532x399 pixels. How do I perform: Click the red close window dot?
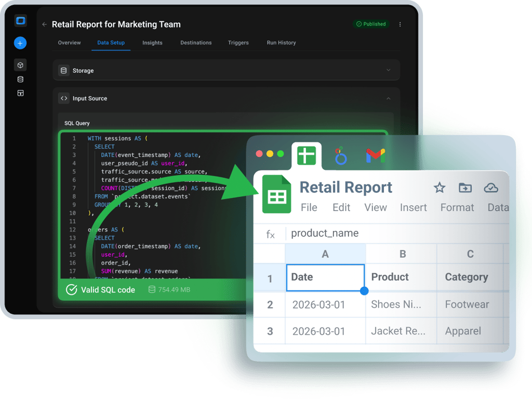coord(259,154)
